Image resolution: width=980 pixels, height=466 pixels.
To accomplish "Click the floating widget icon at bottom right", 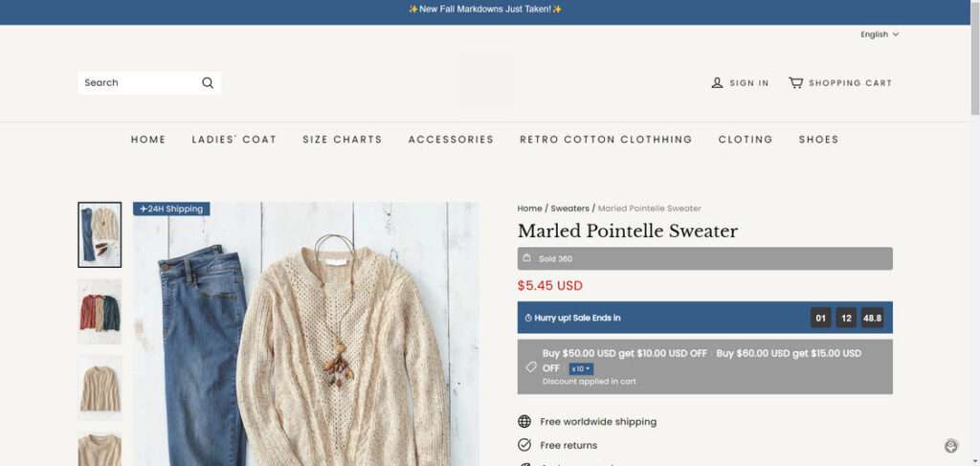I will pos(950,446).
